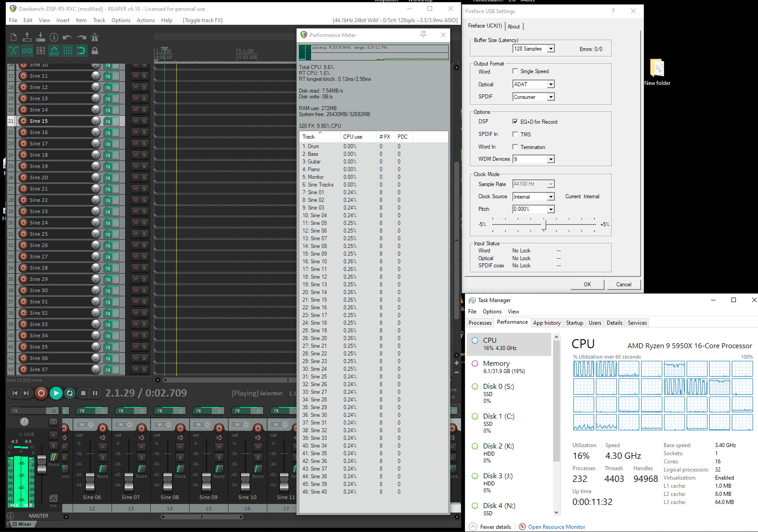This screenshot has height=532, width=758.
Task: Uncheck EQ+D for Record option
Action: click(x=515, y=122)
